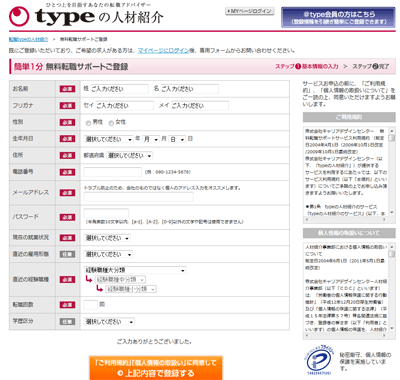
Task: Click the orange 上記内容で登録する button
Action: click(x=156, y=368)
